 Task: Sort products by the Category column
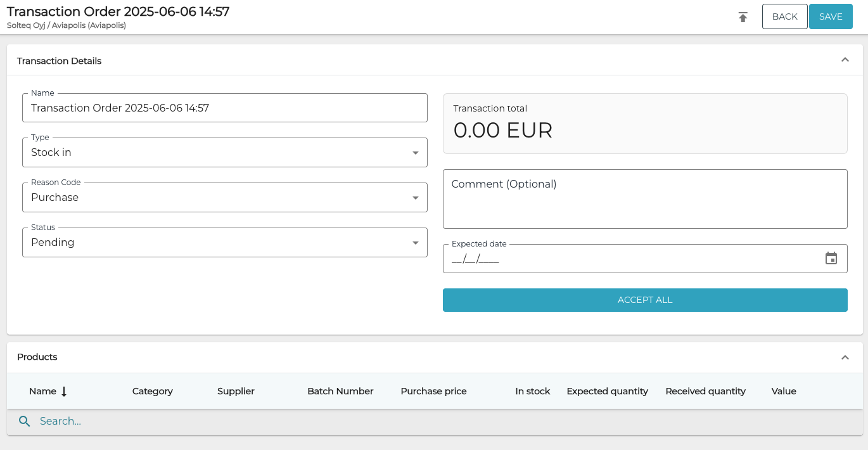click(152, 391)
